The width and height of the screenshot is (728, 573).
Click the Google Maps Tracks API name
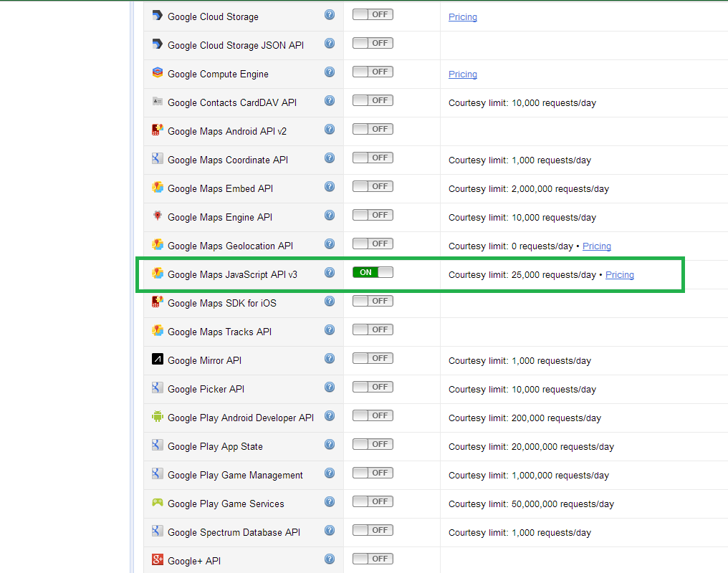219,332
